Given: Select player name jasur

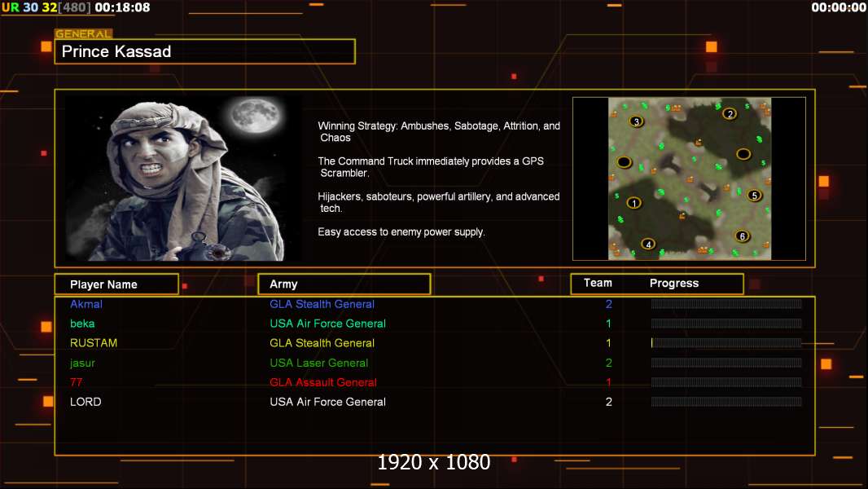Looking at the screenshot, I should (82, 363).
